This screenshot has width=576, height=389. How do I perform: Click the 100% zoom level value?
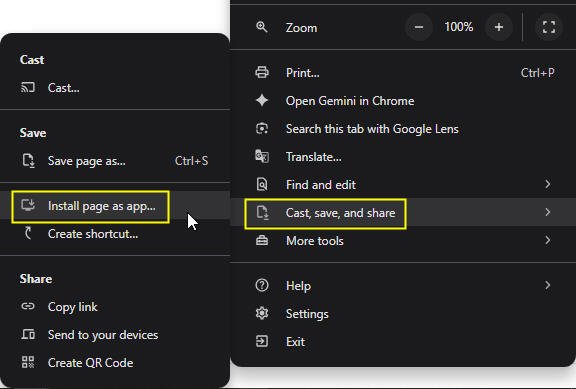click(458, 27)
